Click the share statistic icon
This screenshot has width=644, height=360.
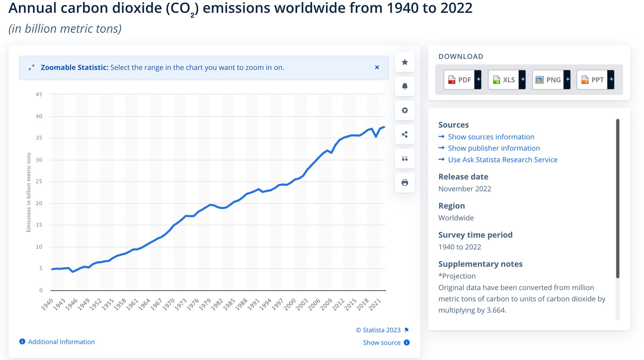click(405, 135)
